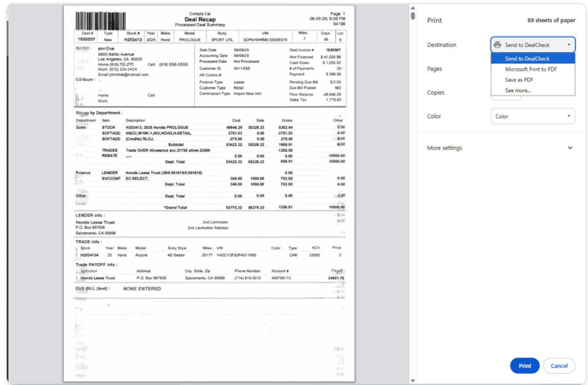This screenshot has width=588, height=385.
Task: Click the Cancel button
Action: click(559, 366)
